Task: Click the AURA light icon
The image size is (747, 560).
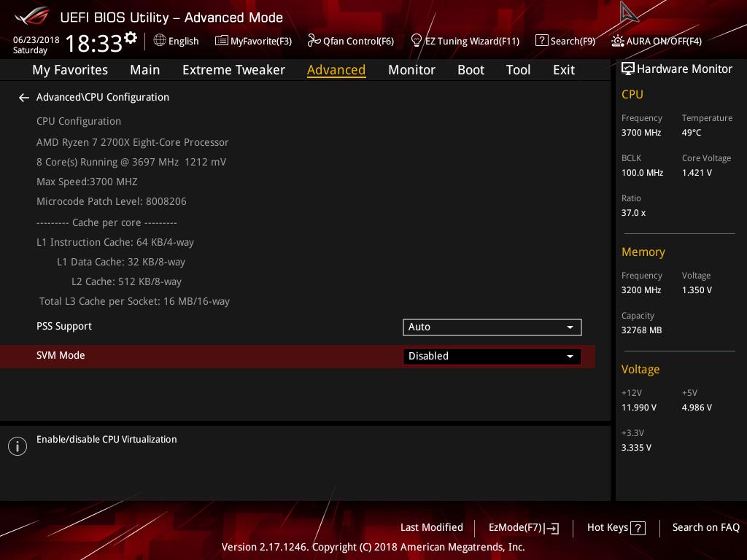Action: coord(617,41)
